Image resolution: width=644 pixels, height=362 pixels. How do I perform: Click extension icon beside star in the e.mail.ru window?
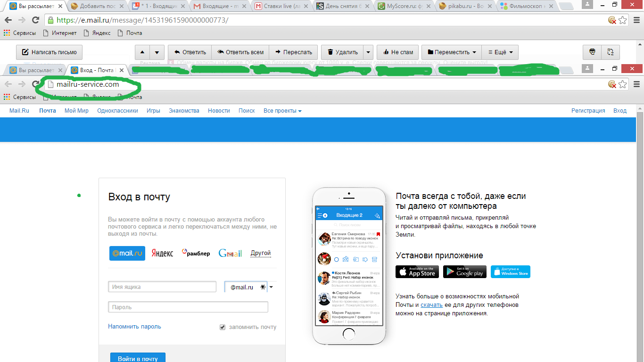[612, 20]
